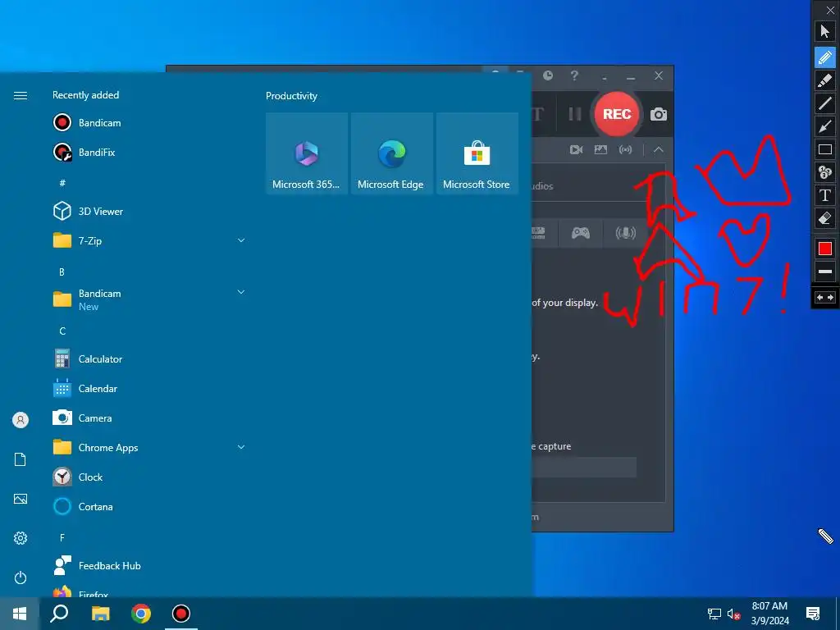Select the Highlighter tool
The width and height of the screenshot is (840, 630).
[825, 80]
